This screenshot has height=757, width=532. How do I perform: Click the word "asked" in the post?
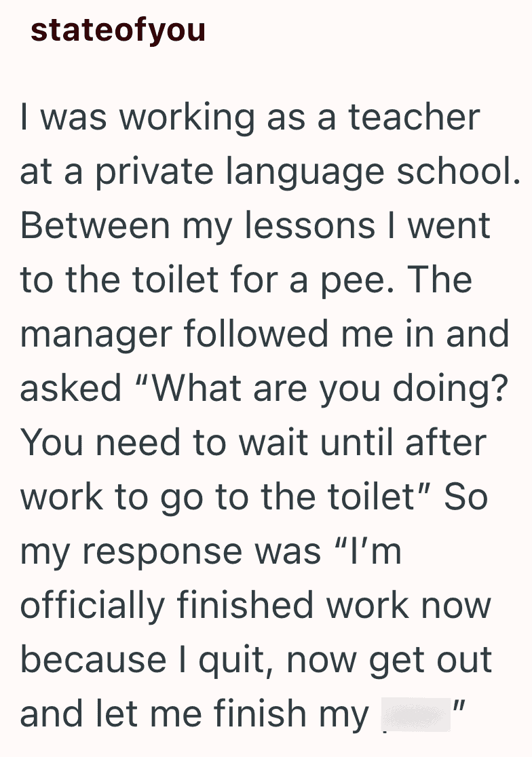pyautogui.click(x=71, y=388)
